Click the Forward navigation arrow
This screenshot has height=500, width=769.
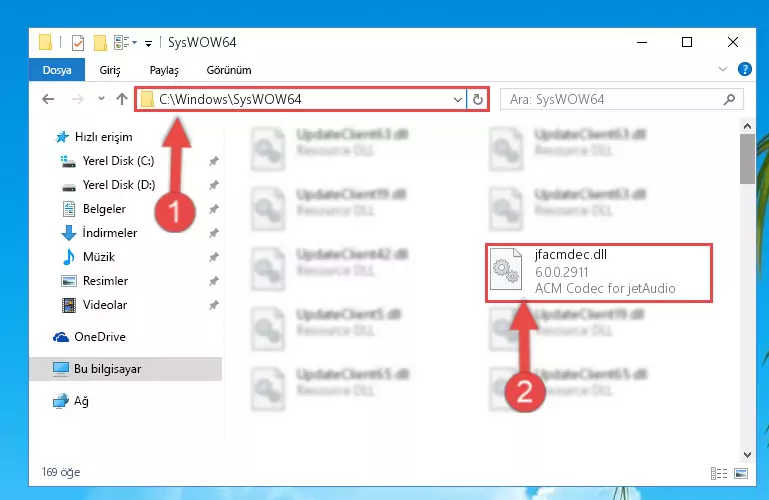(x=77, y=99)
